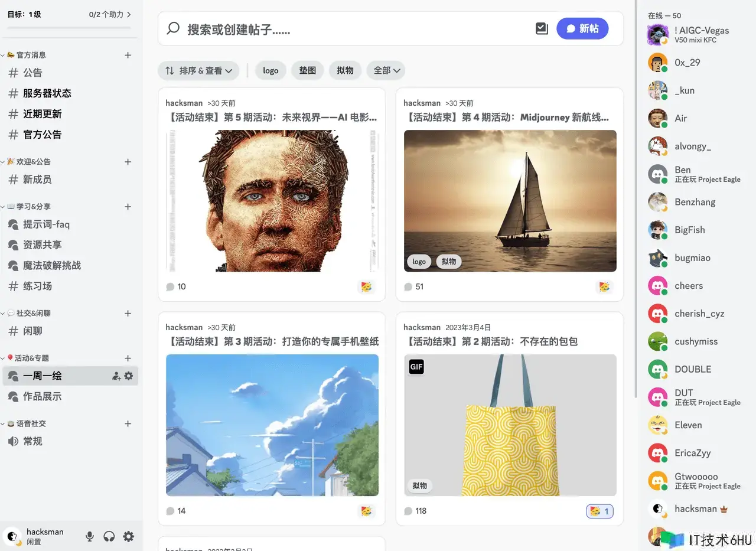This screenshot has height=551, width=756.
Task: Click comment count icon on 第 4 期活动 post
Action: (408, 286)
